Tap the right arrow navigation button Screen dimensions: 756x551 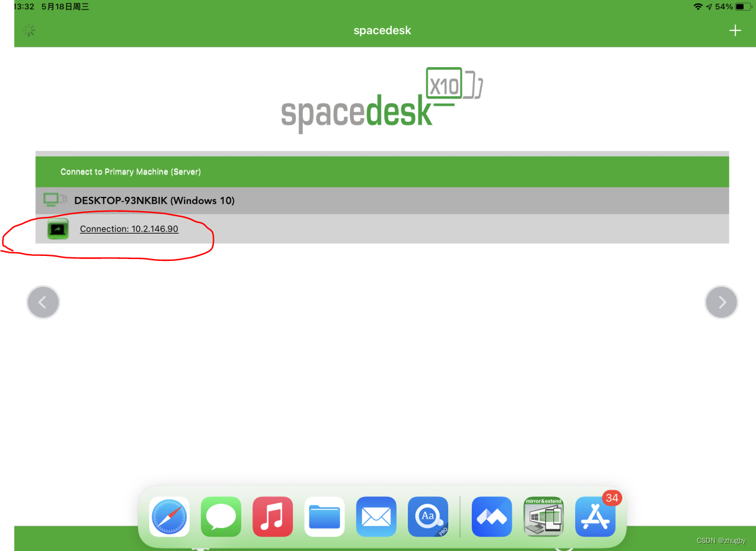[721, 303]
